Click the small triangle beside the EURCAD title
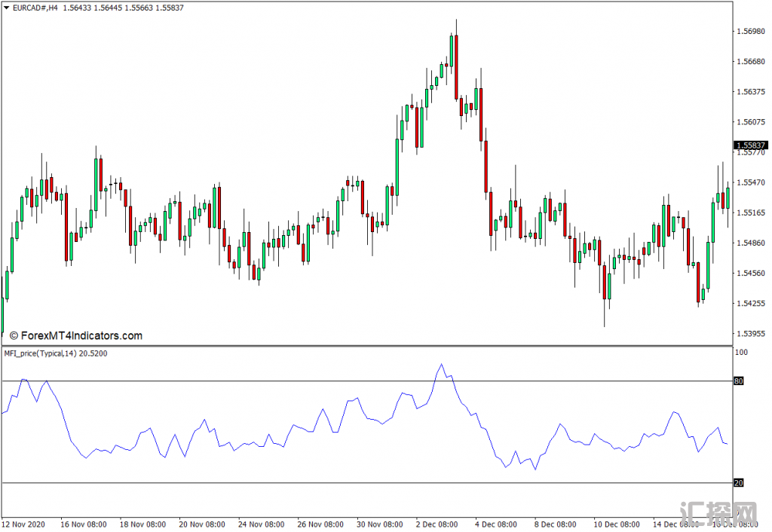This screenshot has width=772, height=532. (x=8, y=8)
